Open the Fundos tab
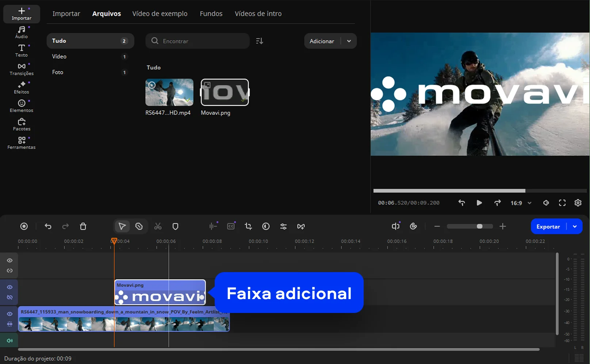Viewport: 590px width, 364px height. [211, 13]
